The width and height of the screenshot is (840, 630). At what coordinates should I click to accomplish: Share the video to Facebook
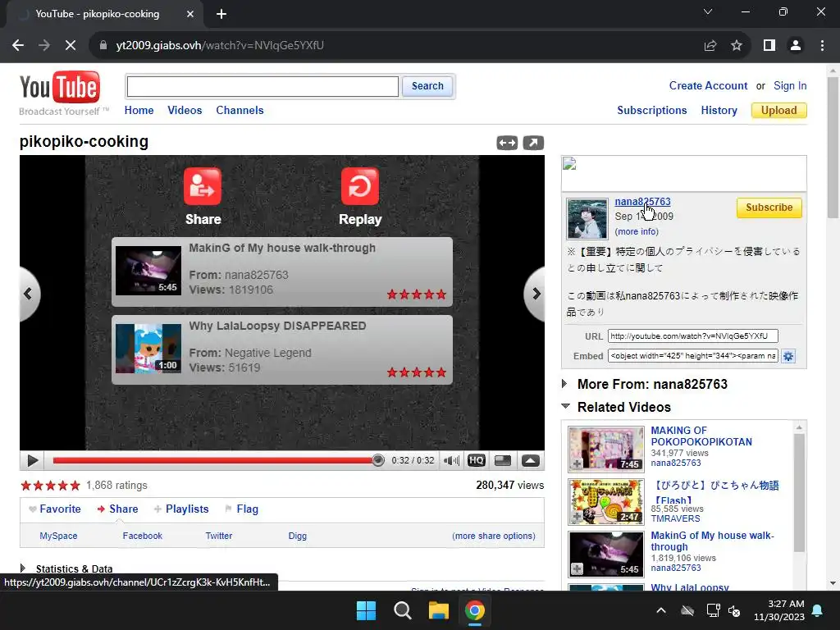143,536
